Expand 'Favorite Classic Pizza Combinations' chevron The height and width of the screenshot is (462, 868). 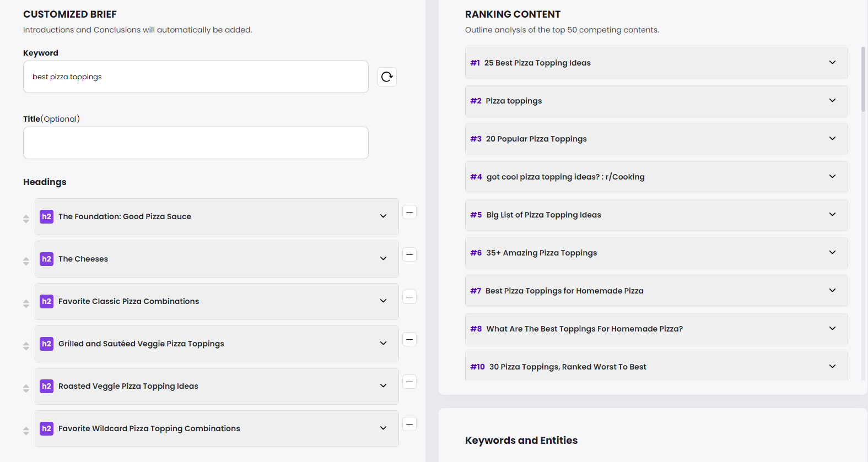(383, 301)
